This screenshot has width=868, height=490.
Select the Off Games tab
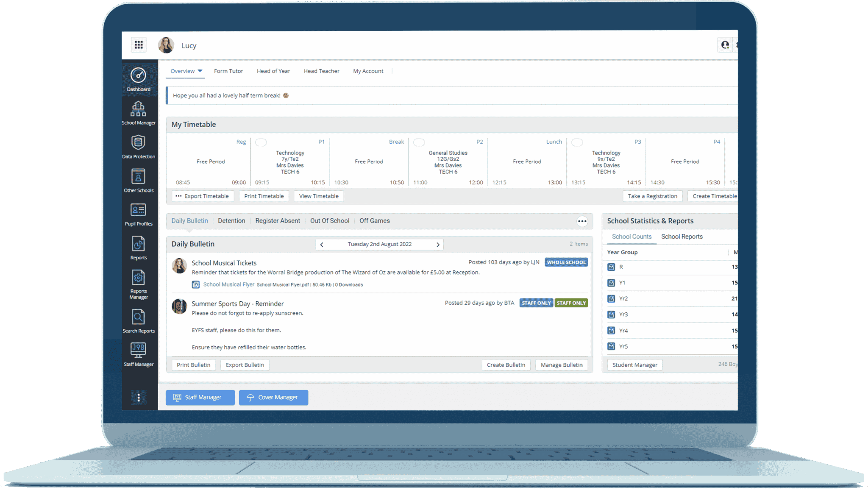tap(375, 221)
